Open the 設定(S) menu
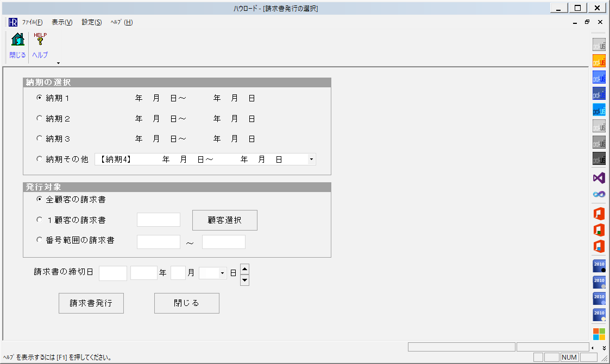This screenshot has height=364, width=610. 92,22
